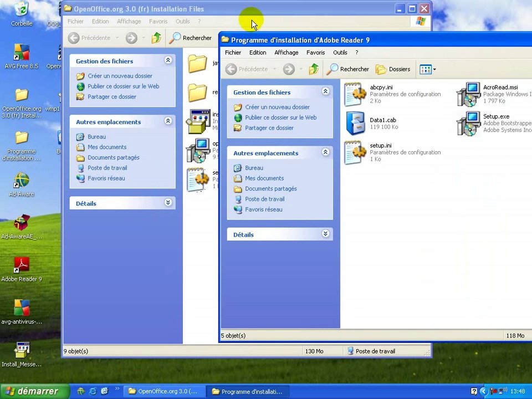Select the Setup.exe installer icon
The image size is (532, 399).
(468, 123)
